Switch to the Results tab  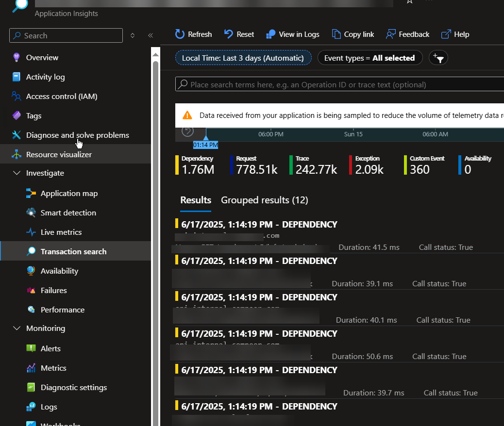[x=195, y=200]
